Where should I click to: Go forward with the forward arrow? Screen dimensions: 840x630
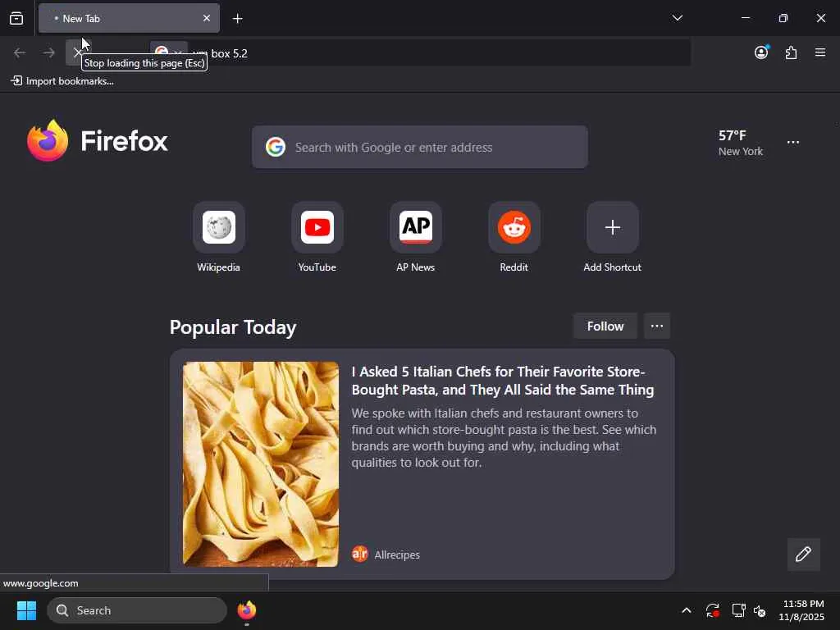(48, 52)
